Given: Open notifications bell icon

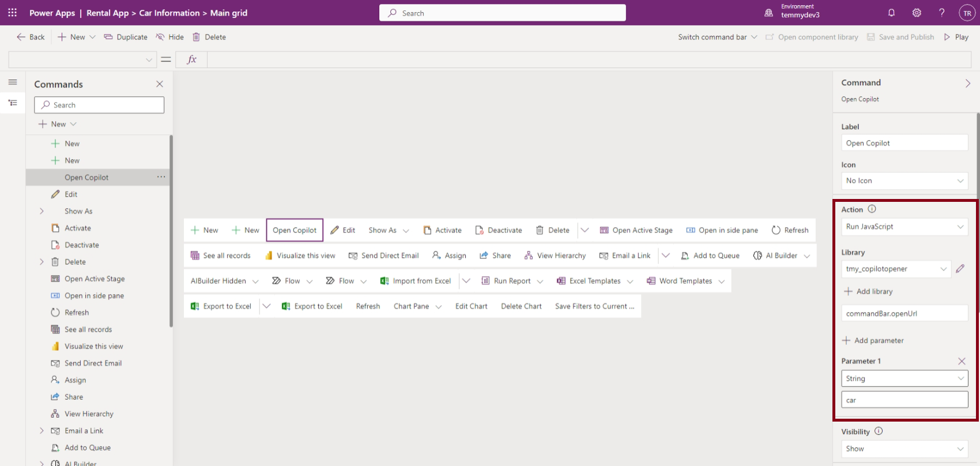Looking at the screenshot, I should point(891,13).
